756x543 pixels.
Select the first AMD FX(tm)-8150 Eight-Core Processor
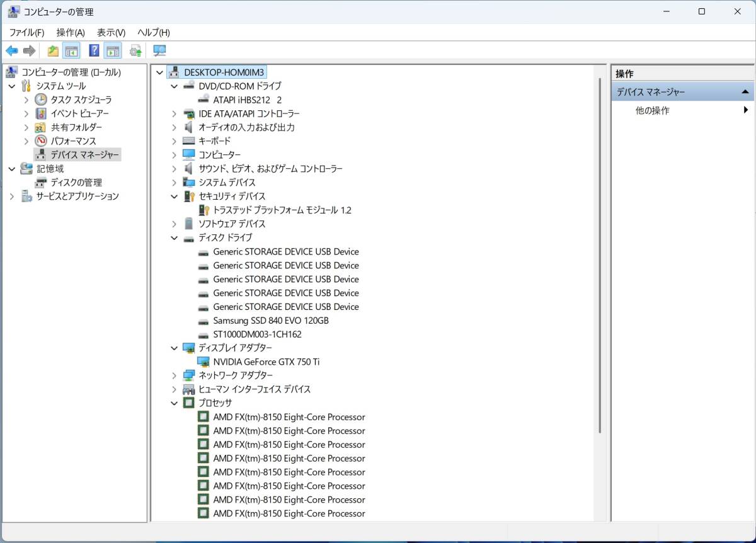point(289,417)
